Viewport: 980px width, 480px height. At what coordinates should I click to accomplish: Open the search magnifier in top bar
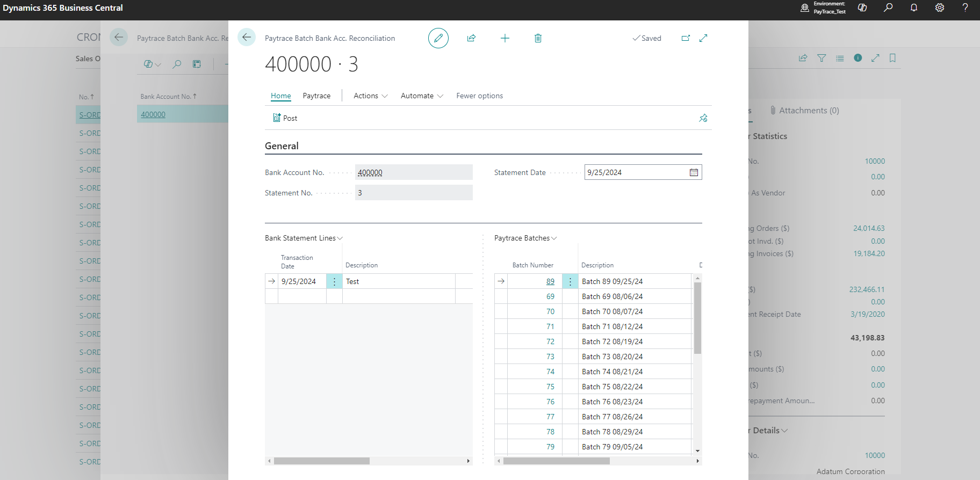tap(888, 8)
